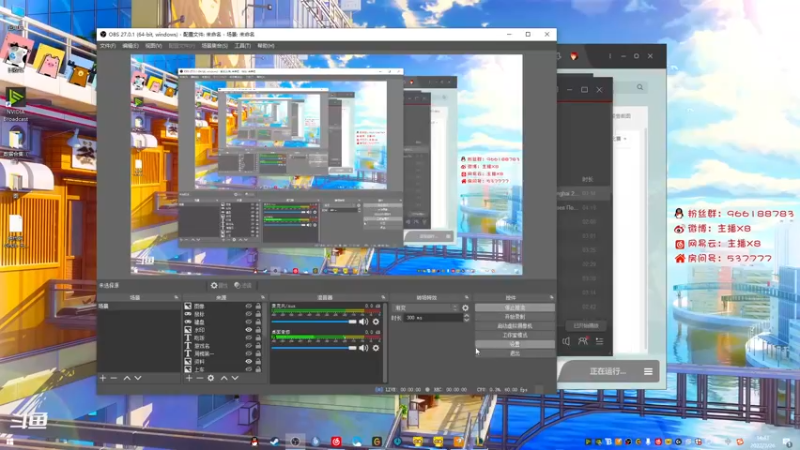This screenshot has height=450, width=800.
Task: Add a new scene with the plus icon
Action: coord(103,378)
